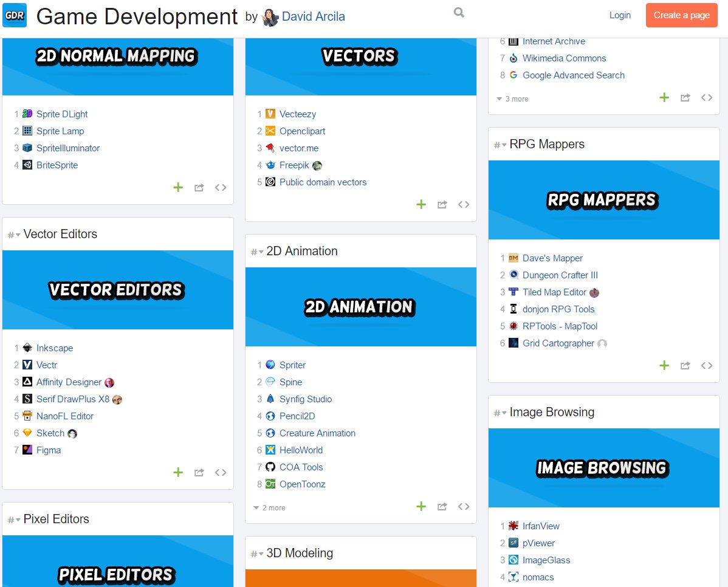Show embed code for 2D Animation
The width and height of the screenshot is (728, 587).
[x=464, y=506]
